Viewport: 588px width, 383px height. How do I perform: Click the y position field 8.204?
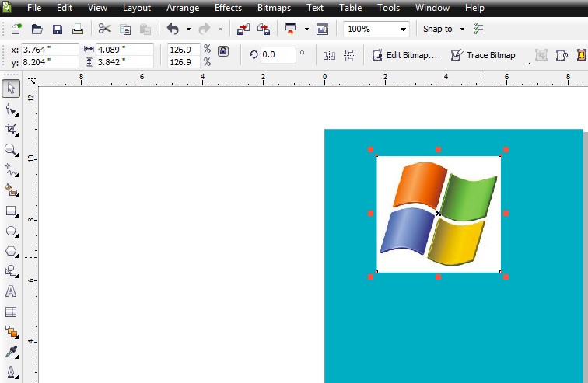tap(50, 62)
